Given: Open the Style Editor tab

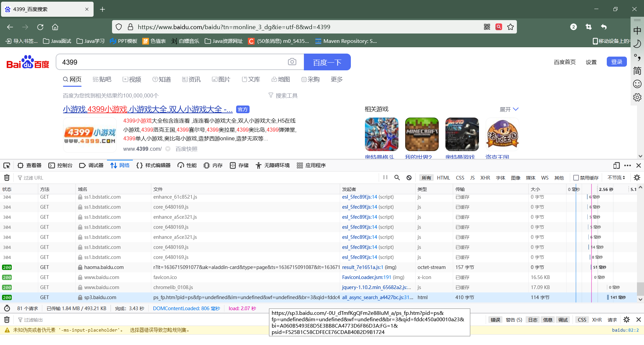Looking at the screenshot, I should 154,165.
